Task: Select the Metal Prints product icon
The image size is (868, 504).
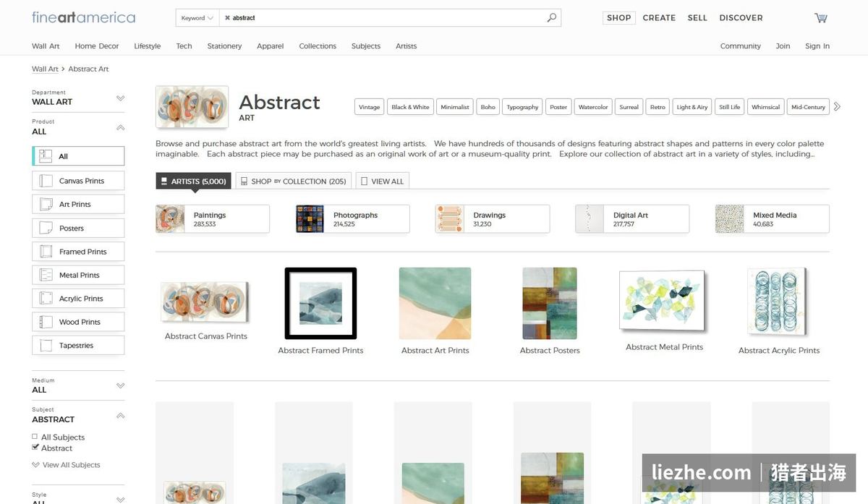Action: click(x=46, y=275)
